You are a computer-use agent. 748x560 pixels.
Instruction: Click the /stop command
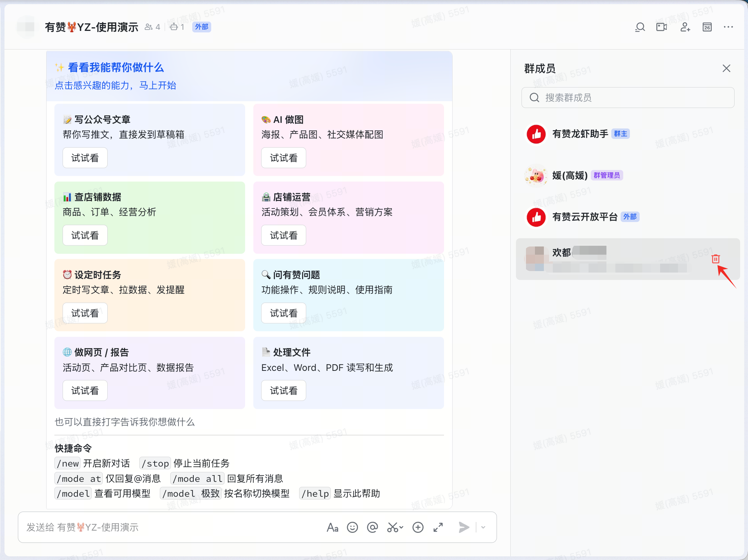(x=155, y=463)
